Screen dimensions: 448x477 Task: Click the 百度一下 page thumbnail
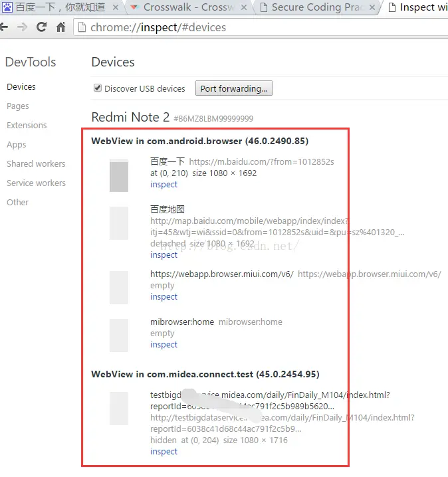[x=119, y=175]
